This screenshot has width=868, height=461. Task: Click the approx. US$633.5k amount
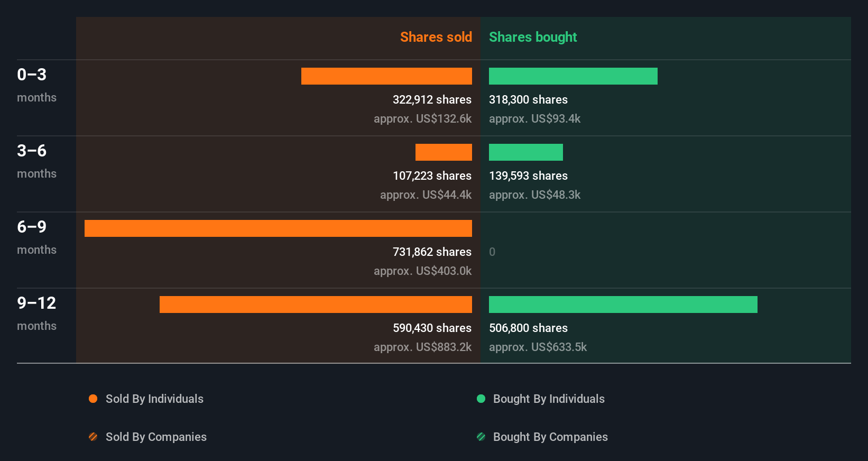[x=538, y=347]
